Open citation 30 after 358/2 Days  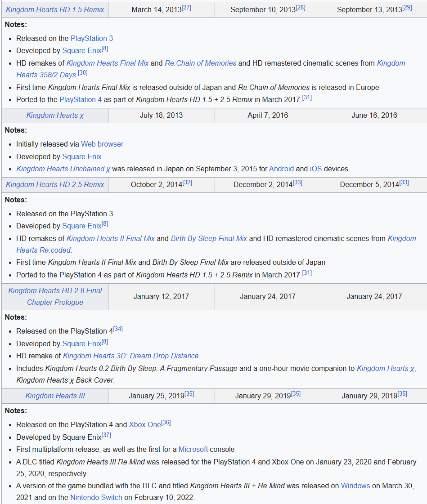83,73
